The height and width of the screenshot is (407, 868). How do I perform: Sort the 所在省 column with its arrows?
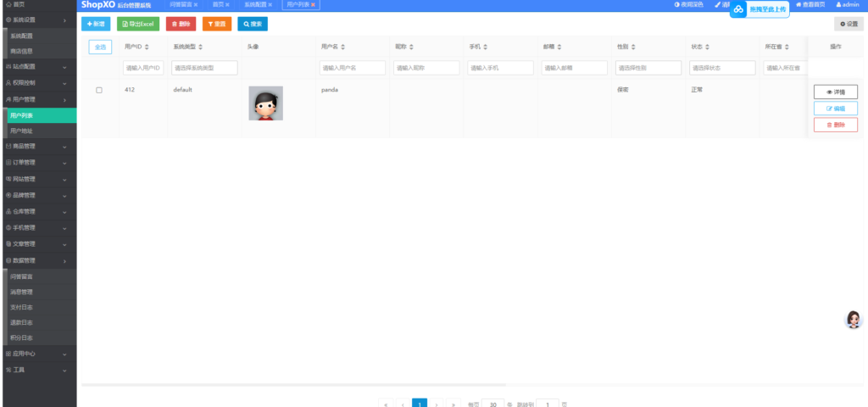(787, 47)
